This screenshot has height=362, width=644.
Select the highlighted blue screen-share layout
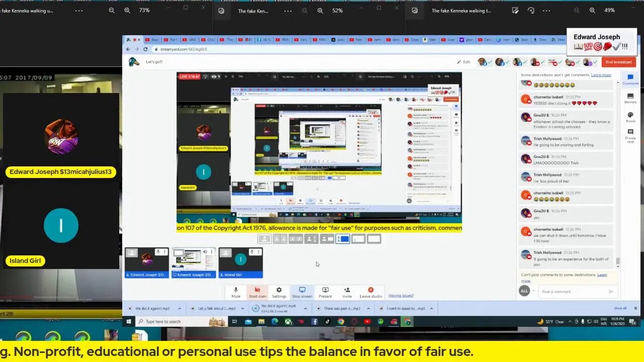tap(343, 239)
